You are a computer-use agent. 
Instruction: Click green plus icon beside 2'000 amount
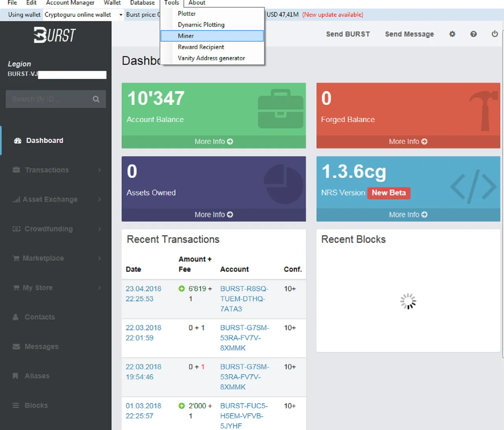coord(182,406)
